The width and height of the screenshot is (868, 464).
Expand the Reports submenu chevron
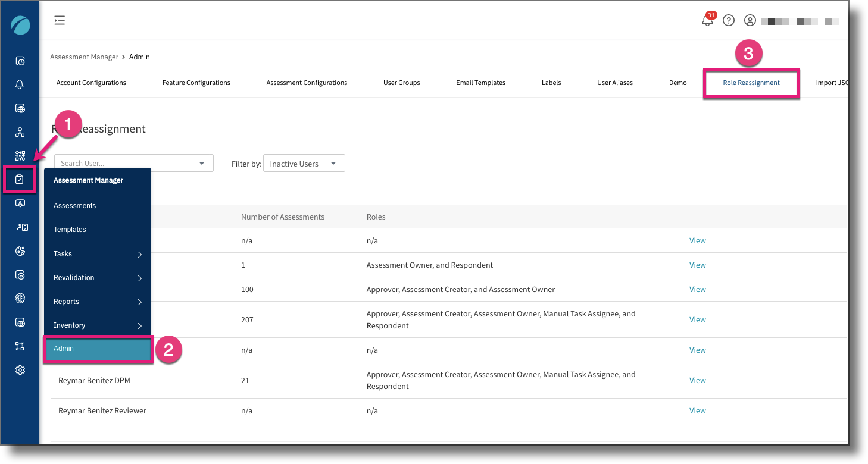[x=140, y=302]
